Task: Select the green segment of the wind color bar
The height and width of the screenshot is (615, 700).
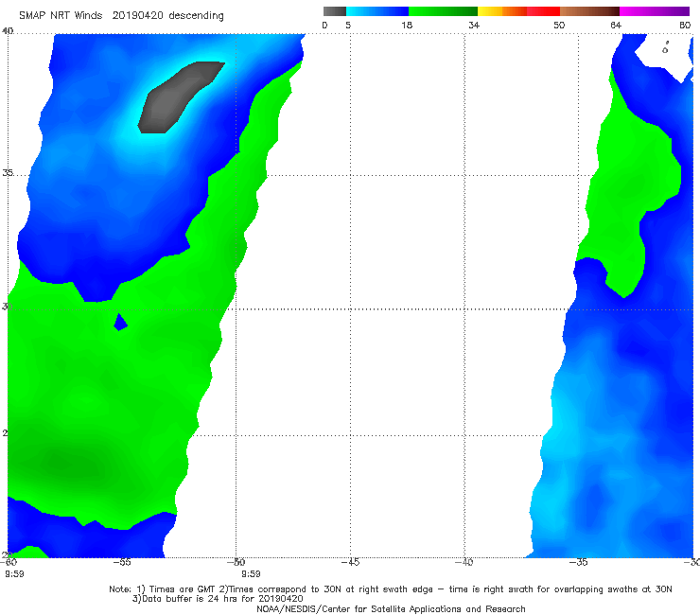Action: (x=443, y=11)
